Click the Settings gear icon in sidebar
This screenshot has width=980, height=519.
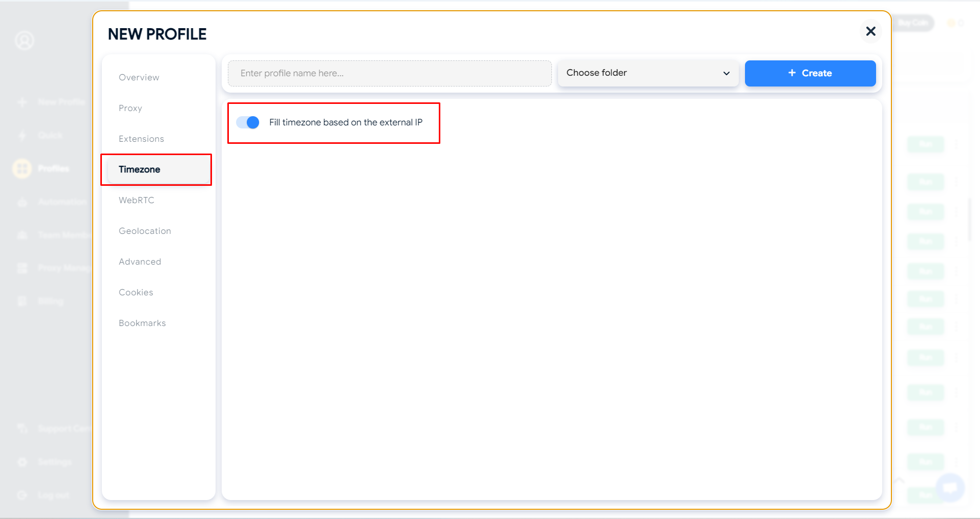point(22,462)
